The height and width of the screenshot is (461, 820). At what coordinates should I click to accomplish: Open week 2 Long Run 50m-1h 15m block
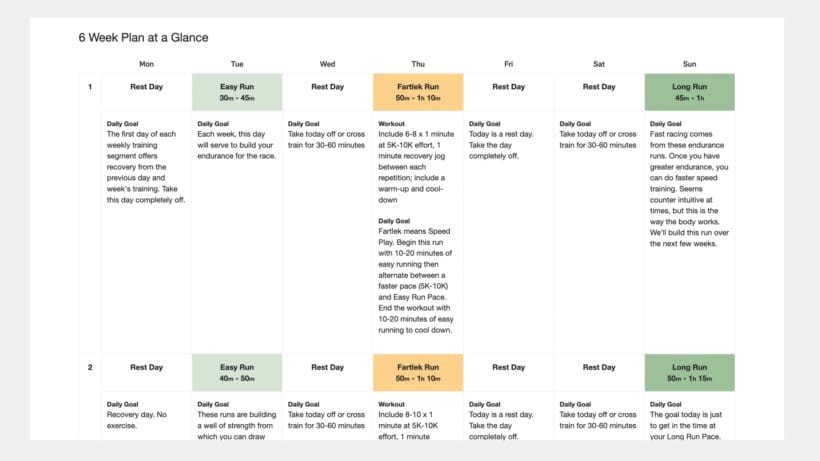coord(689,372)
